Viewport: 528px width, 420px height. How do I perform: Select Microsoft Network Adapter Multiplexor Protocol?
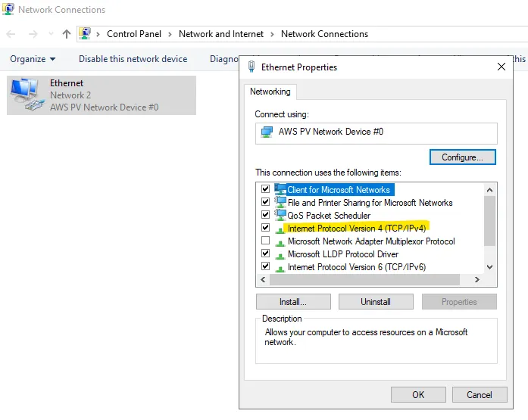click(x=371, y=241)
